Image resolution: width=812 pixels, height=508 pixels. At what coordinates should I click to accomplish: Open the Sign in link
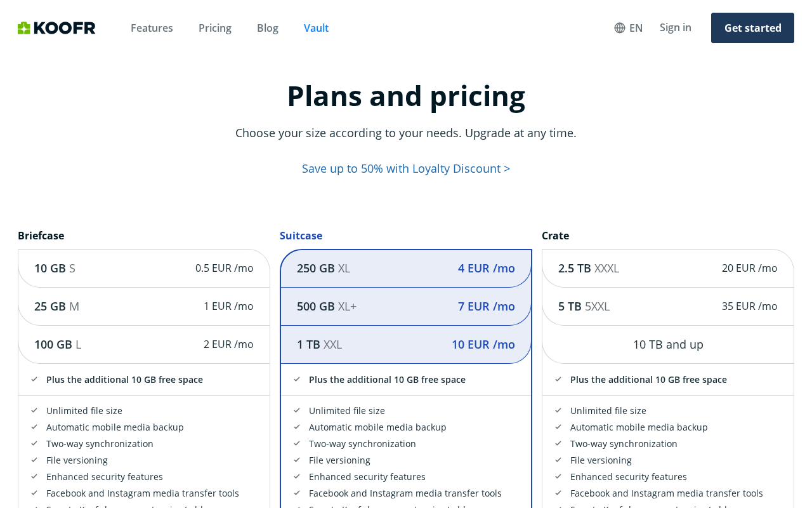tap(676, 27)
